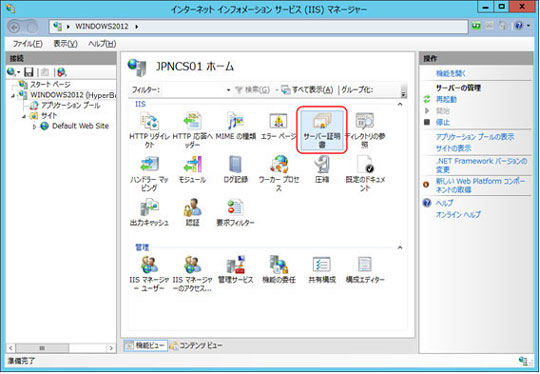540x374 pixels.
Task: Open the ディレクトリの参照 feature icon
Action: click(x=365, y=131)
